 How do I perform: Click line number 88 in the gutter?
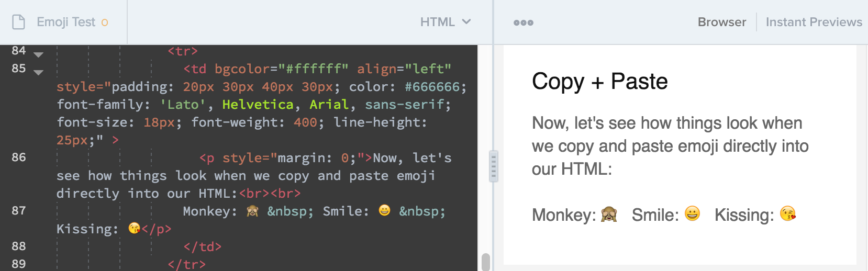(x=19, y=246)
